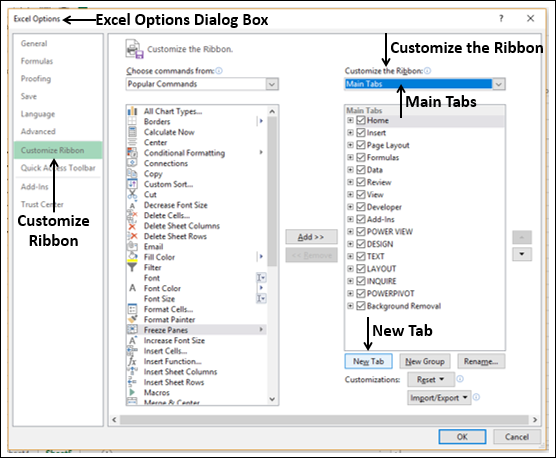Click the Insert Function fx icon

point(132,361)
